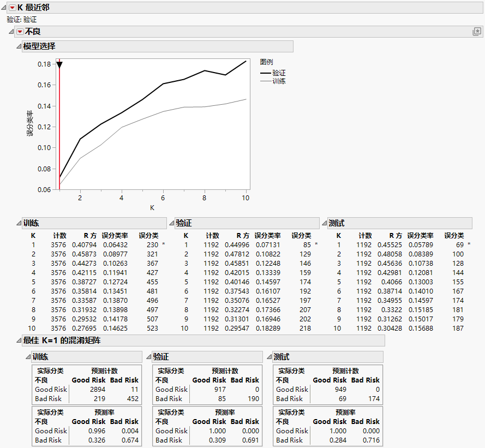Select the 验证 legend entry

[273, 73]
